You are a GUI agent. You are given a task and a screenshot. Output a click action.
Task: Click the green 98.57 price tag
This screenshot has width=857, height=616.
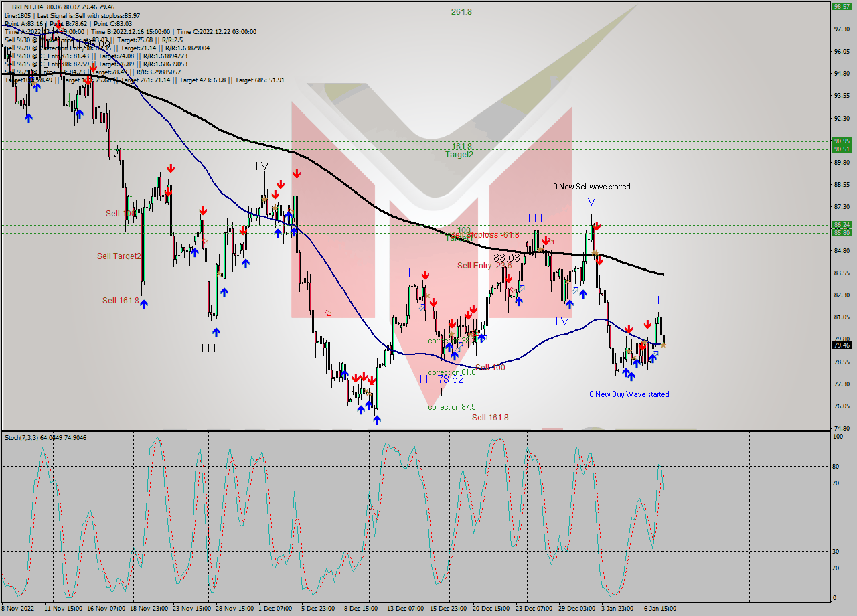point(842,6)
